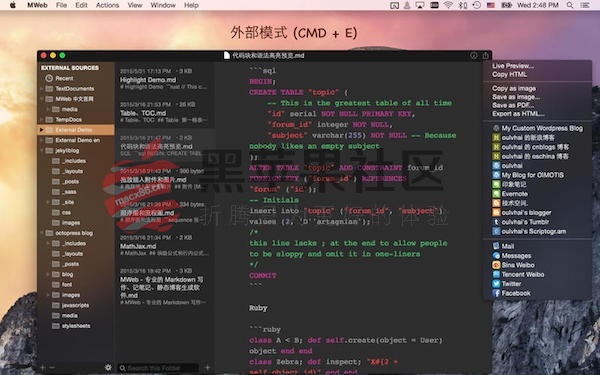The image size is (600, 375).
Task: Open the Actions menu
Action: pos(107,5)
